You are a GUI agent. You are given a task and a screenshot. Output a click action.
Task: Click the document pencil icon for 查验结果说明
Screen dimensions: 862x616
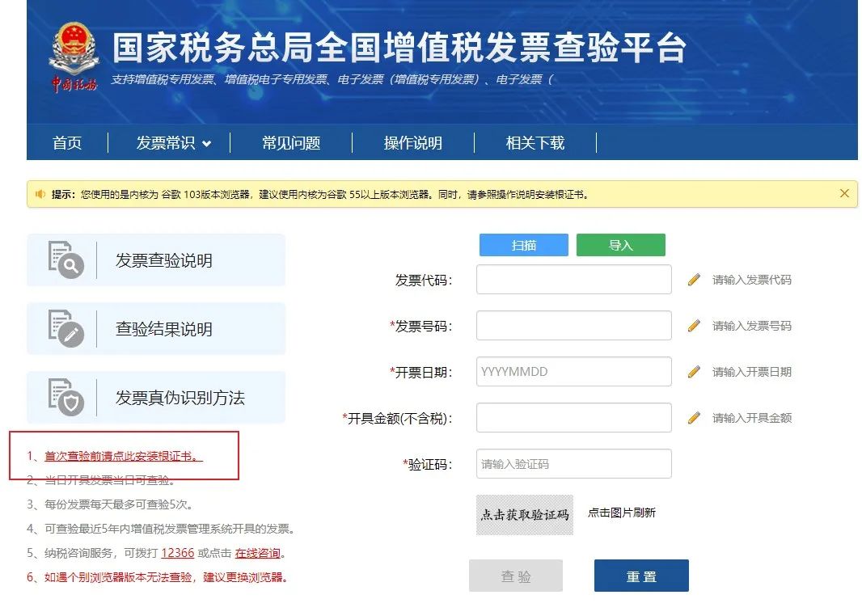[66, 328]
